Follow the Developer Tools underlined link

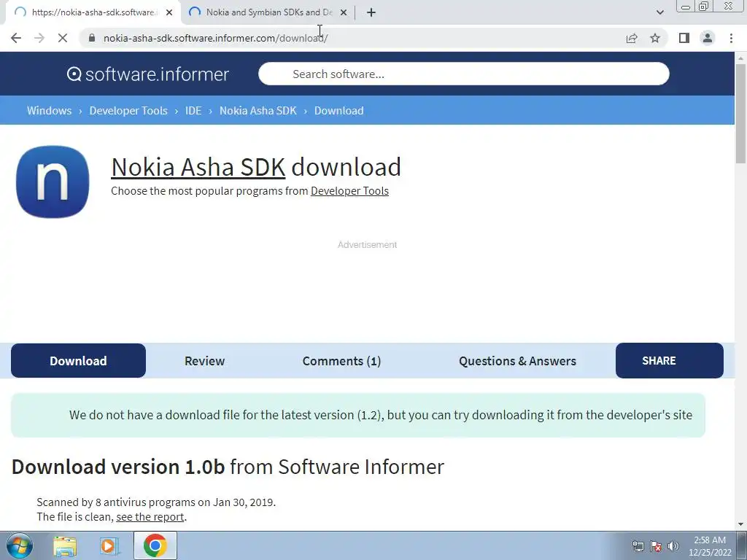349,191
